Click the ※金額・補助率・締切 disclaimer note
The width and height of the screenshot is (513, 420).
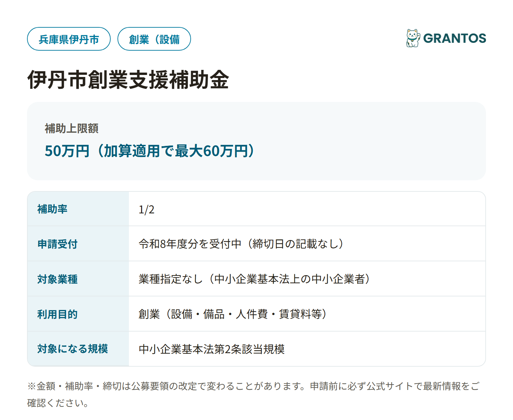253,394
